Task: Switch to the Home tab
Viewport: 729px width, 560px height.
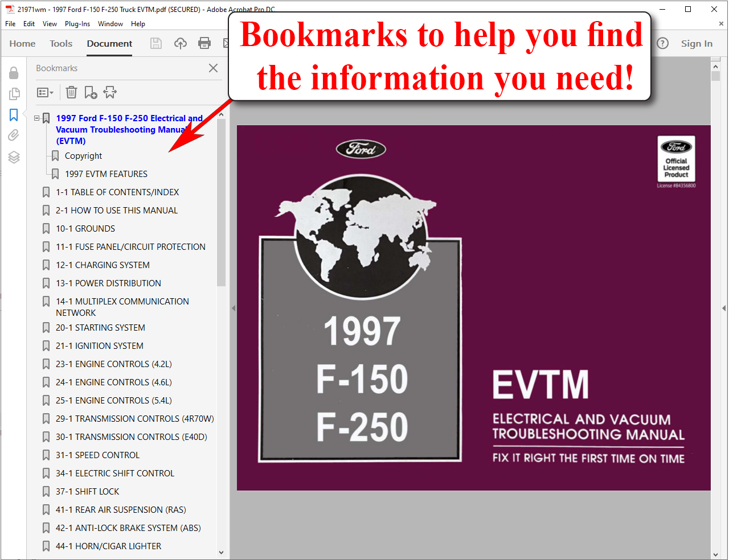Action: (x=22, y=43)
